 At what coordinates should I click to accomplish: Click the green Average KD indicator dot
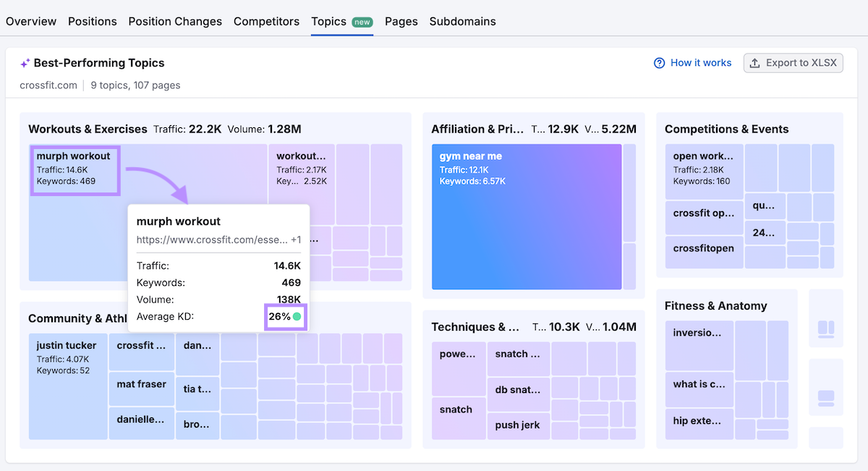coord(297,317)
